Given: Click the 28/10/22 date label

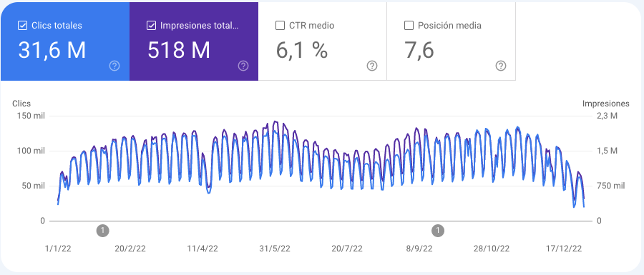Looking at the screenshot, I should pos(492,249).
